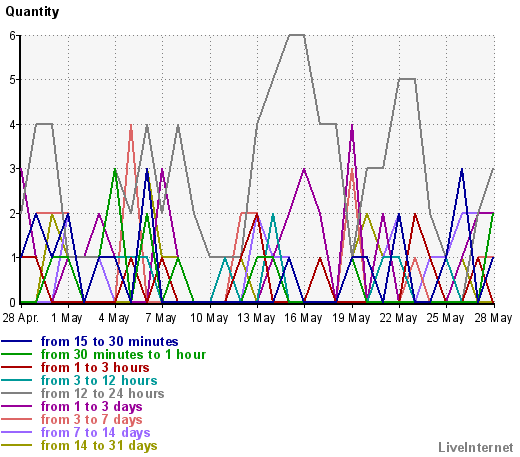520x457 pixels.
Task: Click the green legend line swatch
Action: point(16,354)
